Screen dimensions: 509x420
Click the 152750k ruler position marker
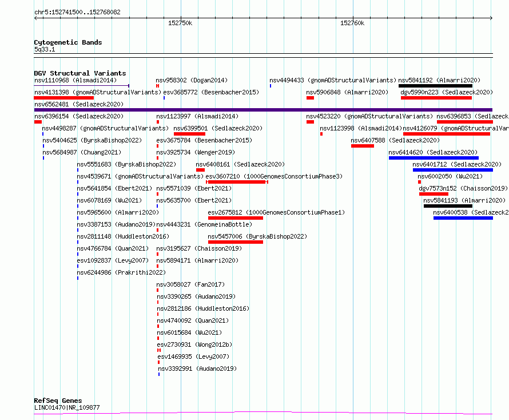pos(180,23)
